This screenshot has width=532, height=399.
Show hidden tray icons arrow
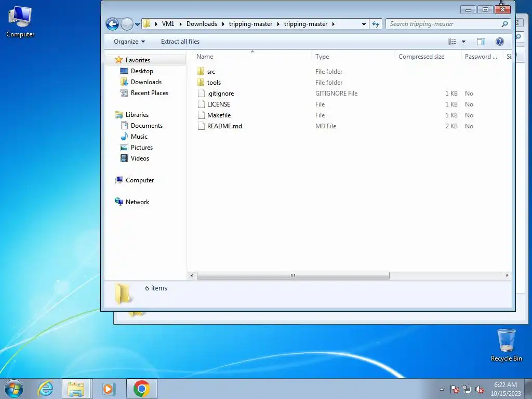pyautogui.click(x=442, y=389)
